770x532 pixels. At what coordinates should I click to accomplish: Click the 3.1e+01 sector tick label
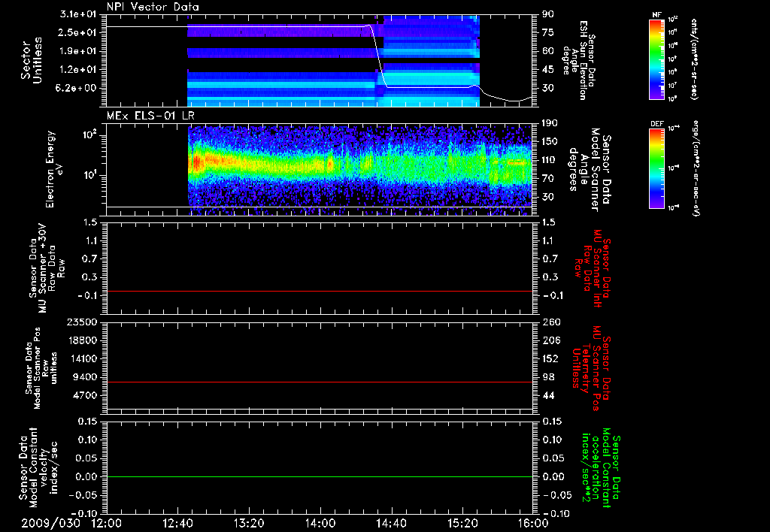[77, 14]
